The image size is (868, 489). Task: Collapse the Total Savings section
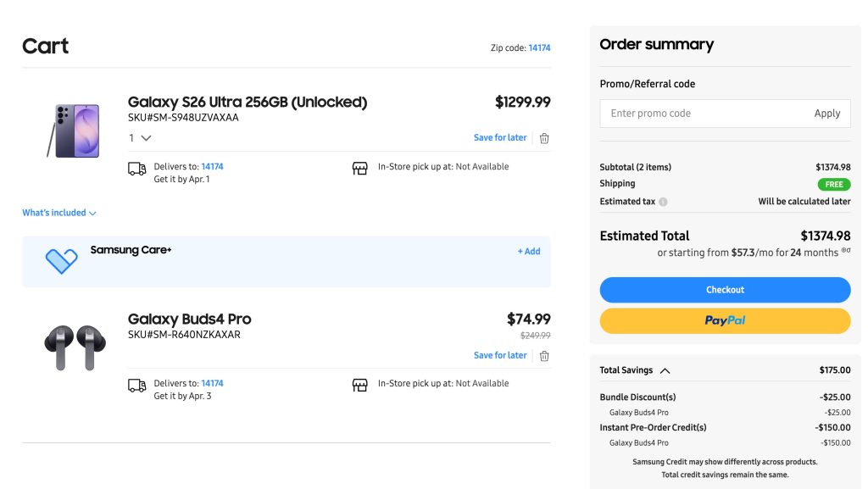point(665,370)
